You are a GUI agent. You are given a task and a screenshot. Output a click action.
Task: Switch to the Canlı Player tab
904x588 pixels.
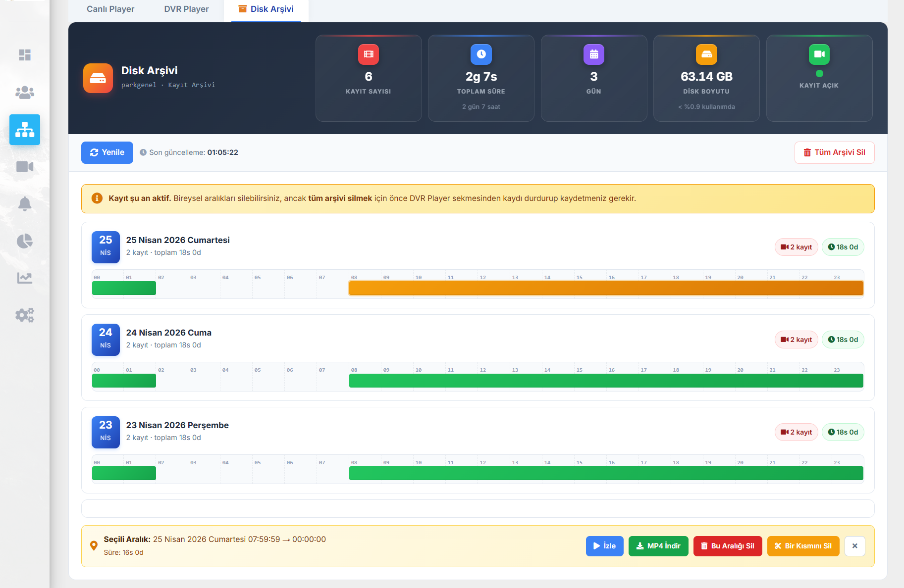pyautogui.click(x=110, y=9)
